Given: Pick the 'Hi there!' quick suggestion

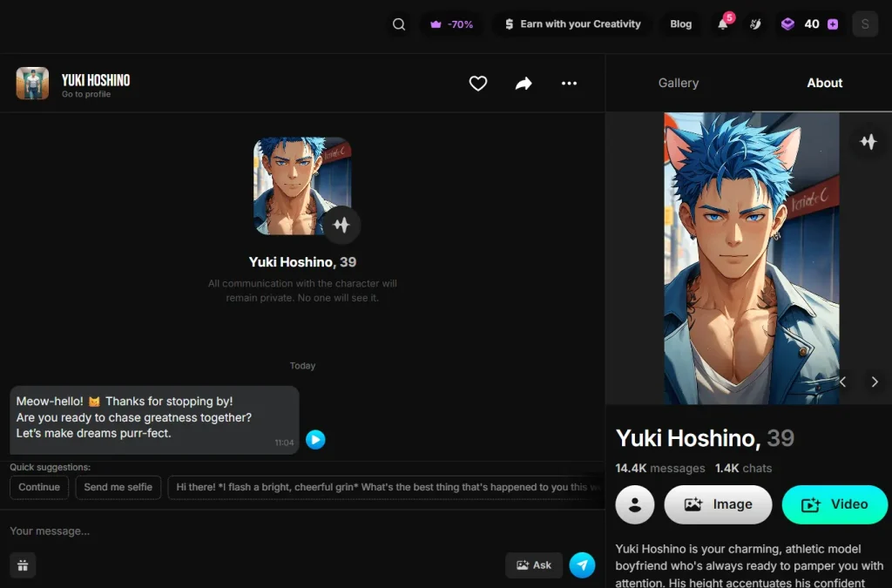Looking at the screenshot, I should 386,487.
